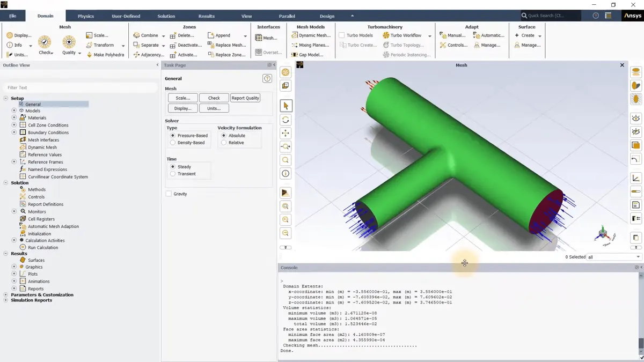Click the Check button in Task Page
This screenshot has height=362, width=644.
(214, 98)
